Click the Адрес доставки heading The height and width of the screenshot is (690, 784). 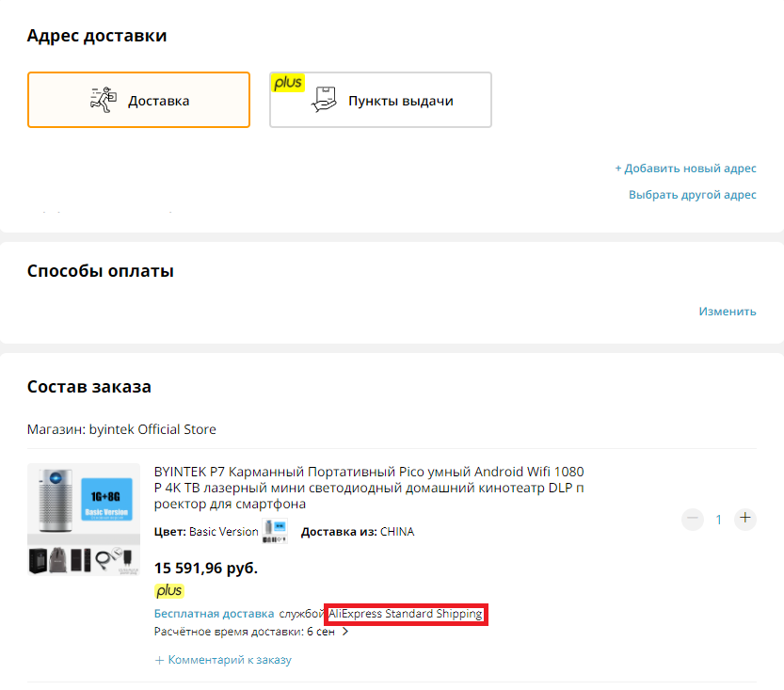tap(97, 36)
